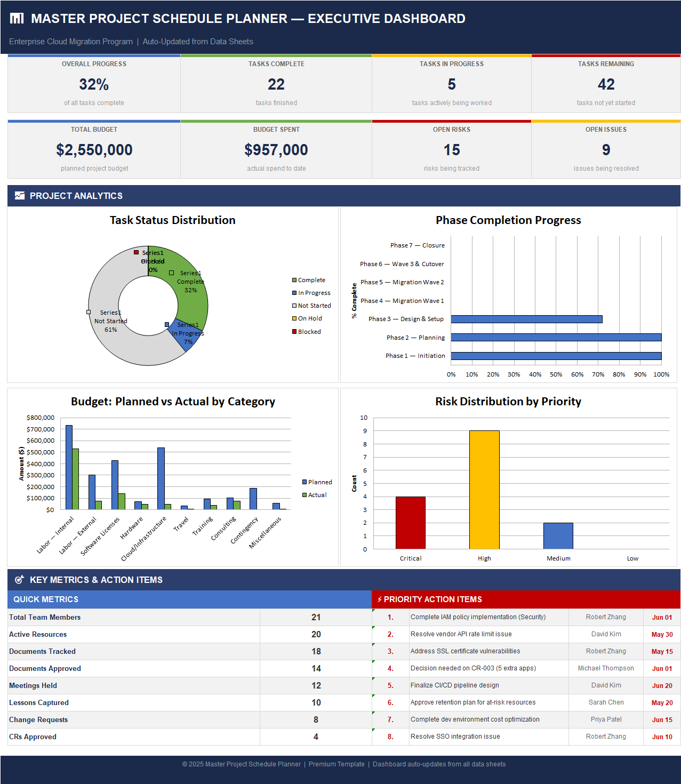Click the Total Budget $2,550,000 value
The image size is (681, 784).
pyautogui.click(x=94, y=150)
